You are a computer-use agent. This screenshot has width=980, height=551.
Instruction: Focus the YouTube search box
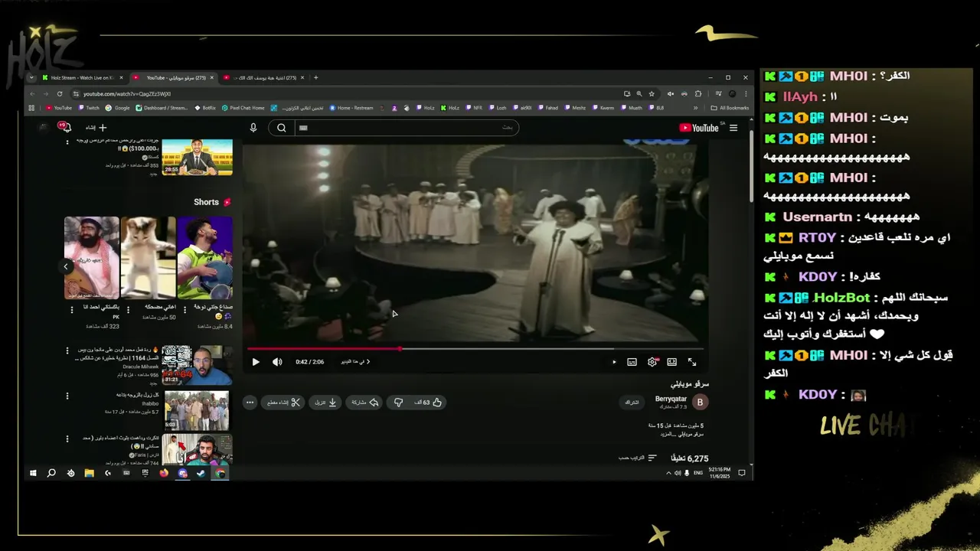point(406,128)
